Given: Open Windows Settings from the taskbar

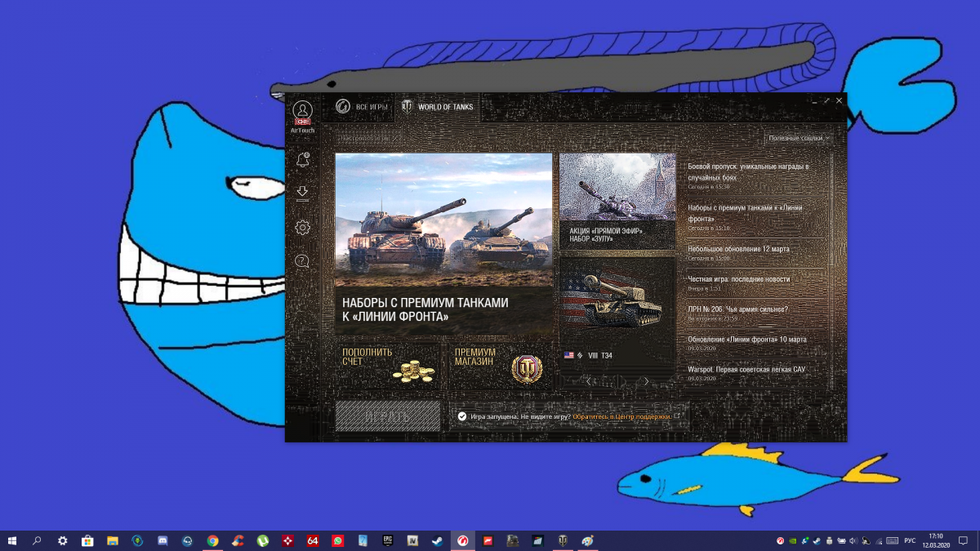Looking at the screenshot, I should click(x=63, y=540).
